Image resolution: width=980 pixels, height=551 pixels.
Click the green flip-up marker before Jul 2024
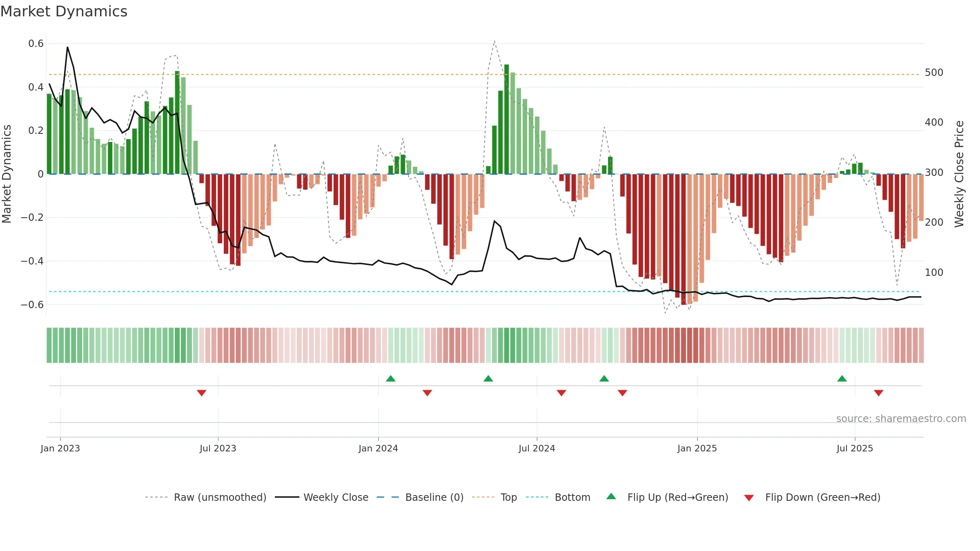(488, 378)
